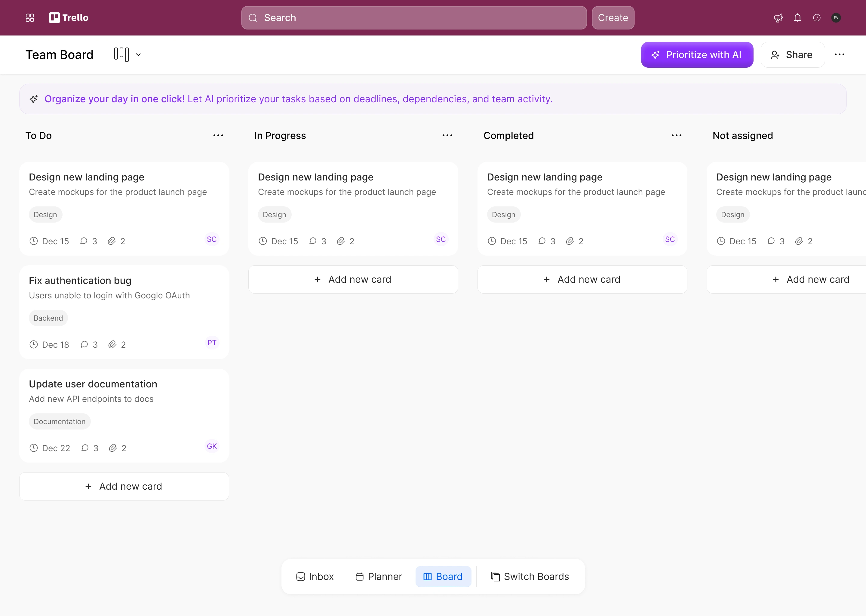Open Update user documentation card title

93,384
